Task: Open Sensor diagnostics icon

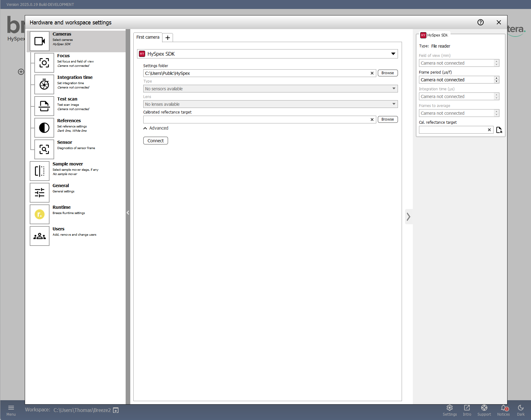Action: (44, 149)
